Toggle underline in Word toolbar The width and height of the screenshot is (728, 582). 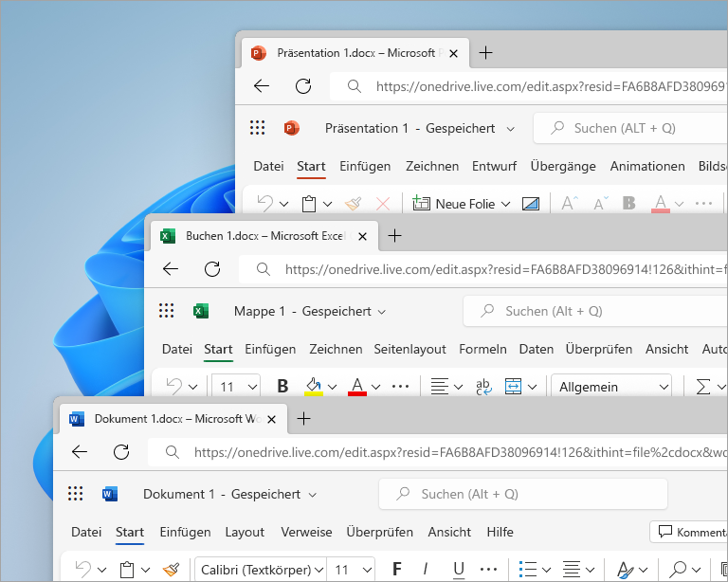point(459,570)
